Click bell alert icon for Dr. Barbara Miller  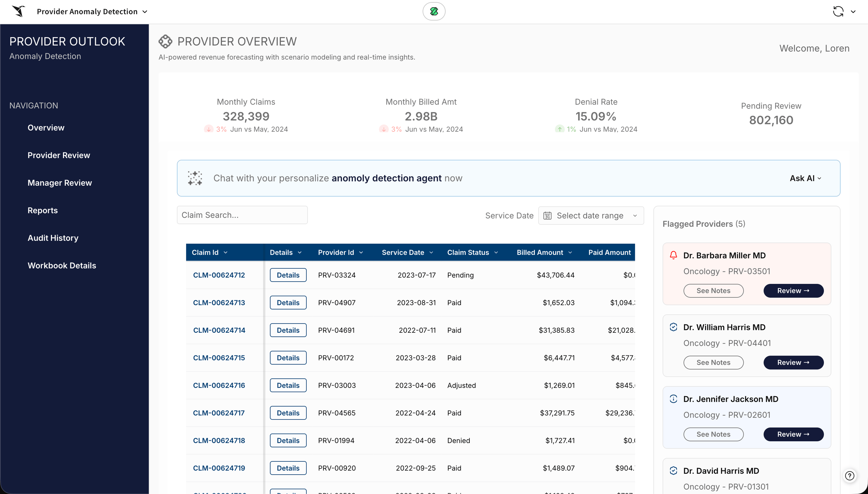[673, 255]
